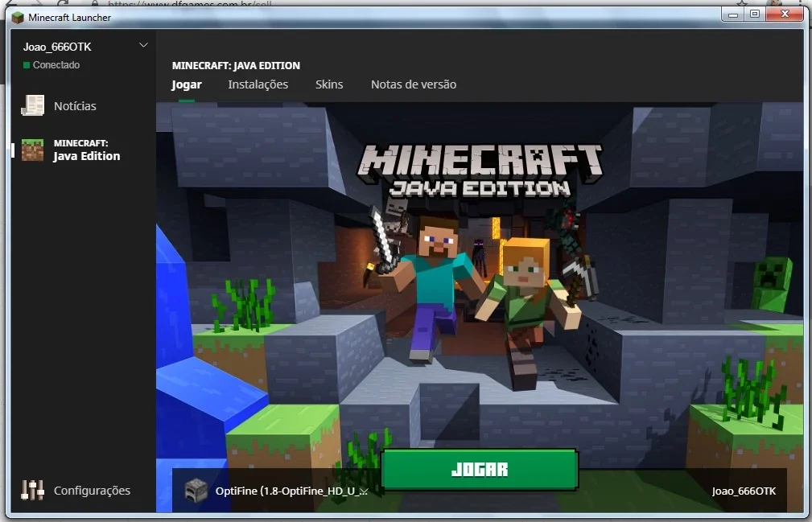Click the green JOGAR play button

point(479,469)
